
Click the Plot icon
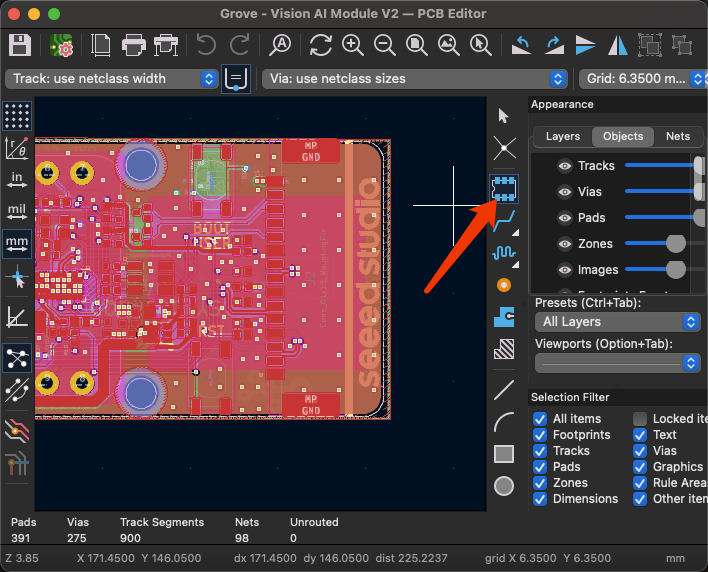pyautogui.click(x=166, y=45)
